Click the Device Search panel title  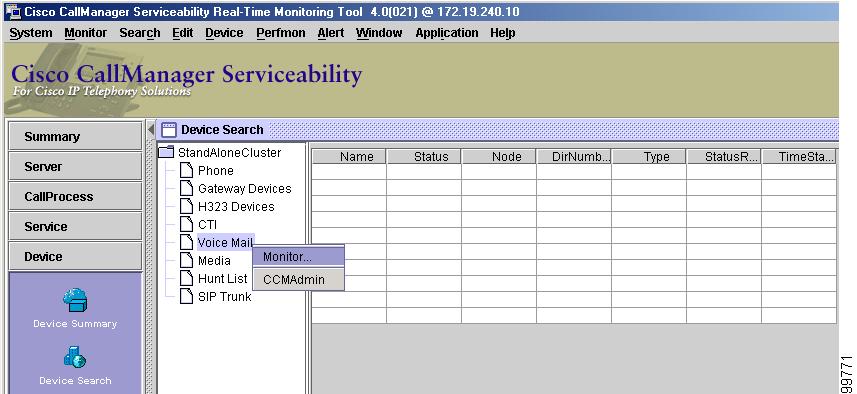click(x=222, y=130)
